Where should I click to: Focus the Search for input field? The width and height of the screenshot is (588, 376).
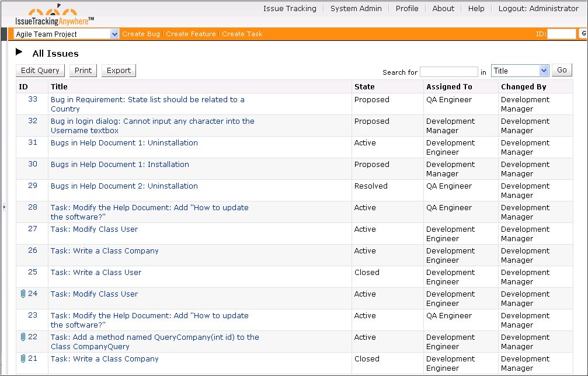(449, 72)
